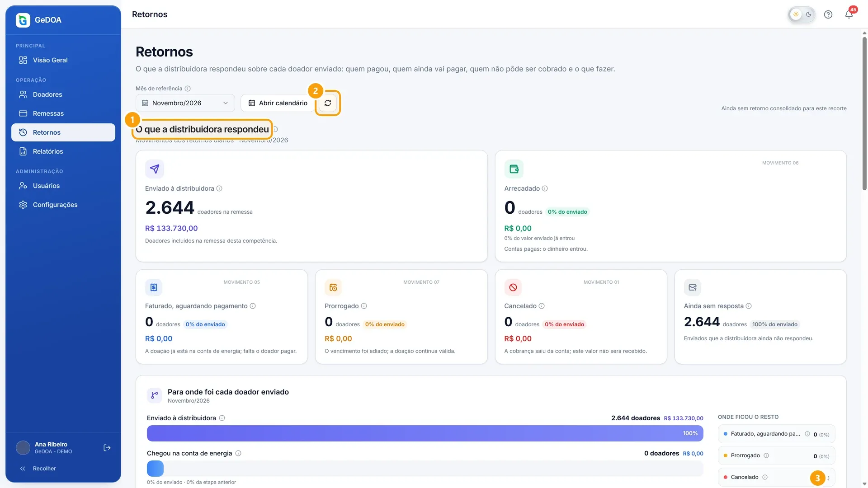This screenshot has width=868, height=488.
Task: Open Relatórios from the sidebar
Action: point(63,151)
